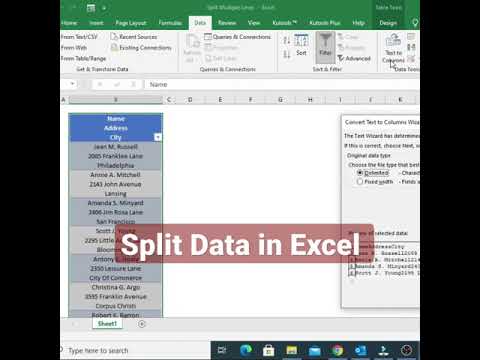Screen dimensions: 480x360
Task: Open the Formulas tab
Action: point(170,23)
